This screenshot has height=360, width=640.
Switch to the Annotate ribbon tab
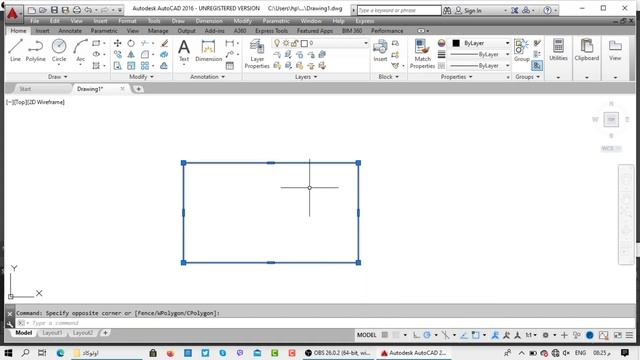pyautogui.click(x=70, y=31)
